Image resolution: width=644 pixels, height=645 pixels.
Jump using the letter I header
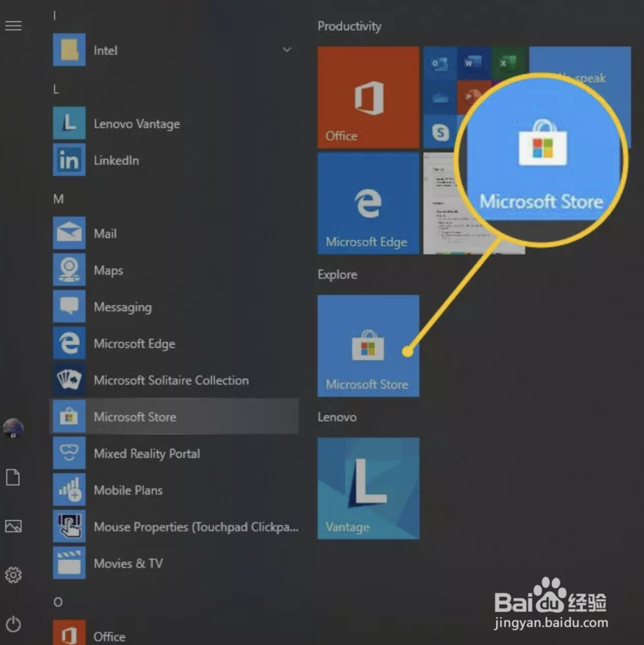[x=55, y=15]
